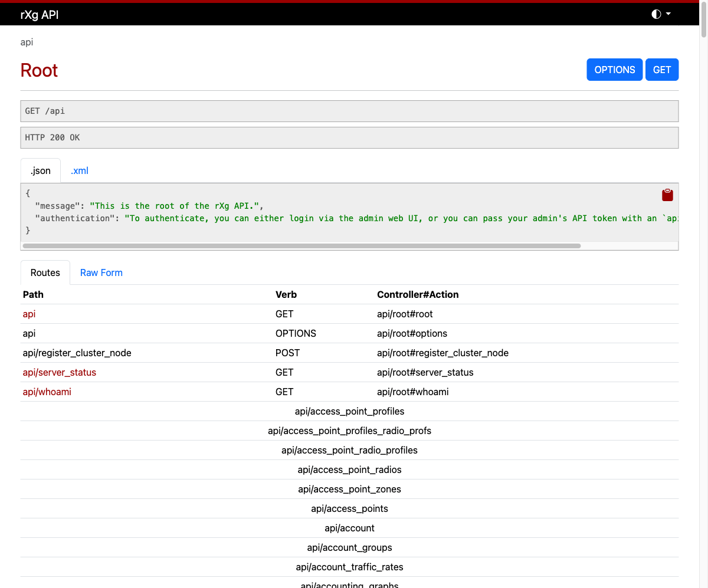Click api/access_point_zones row
Image resolution: width=708 pixels, height=588 pixels.
(349, 489)
